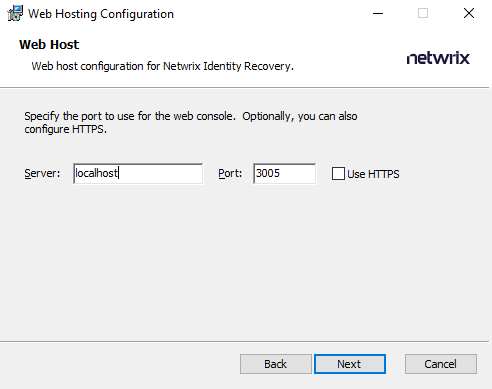Close the Web Hosting Configuration window
The image size is (492, 389).
click(x=469, y=14)
